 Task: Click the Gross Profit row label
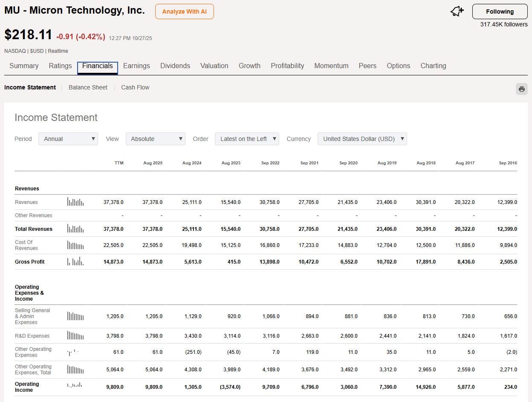(30, 262)
